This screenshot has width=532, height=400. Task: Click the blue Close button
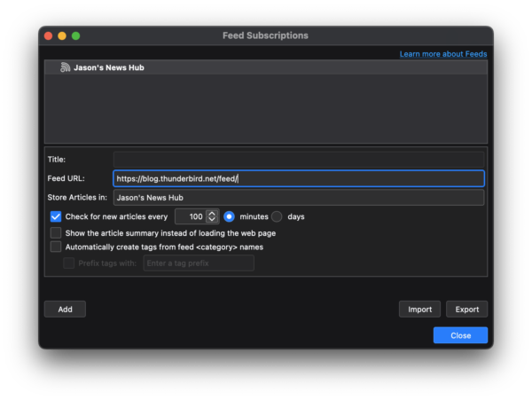point(460,335)
